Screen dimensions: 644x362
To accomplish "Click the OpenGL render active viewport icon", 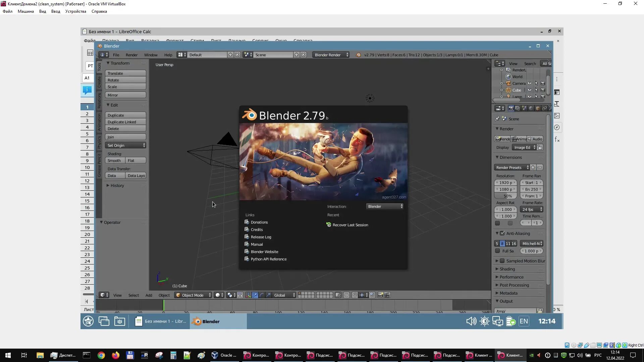I will [380, 295].
